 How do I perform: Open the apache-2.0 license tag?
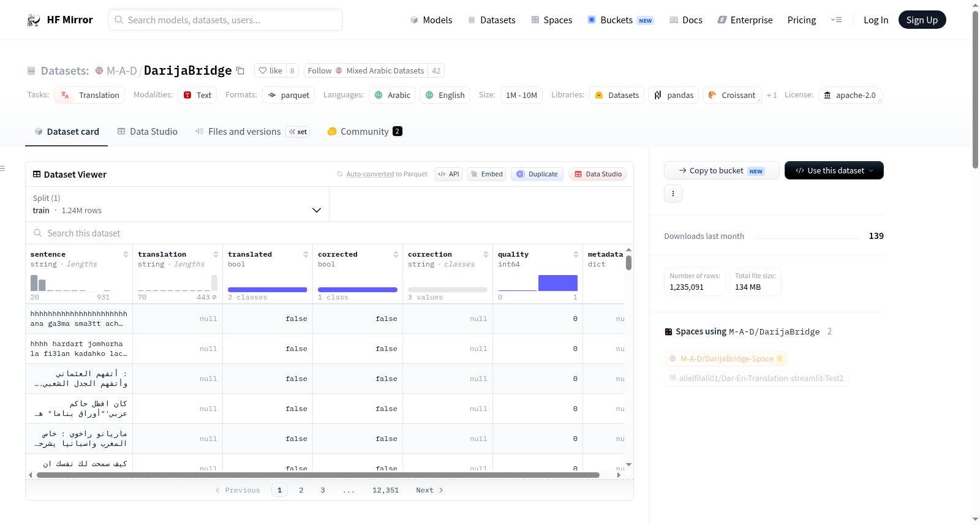(850, 95)
